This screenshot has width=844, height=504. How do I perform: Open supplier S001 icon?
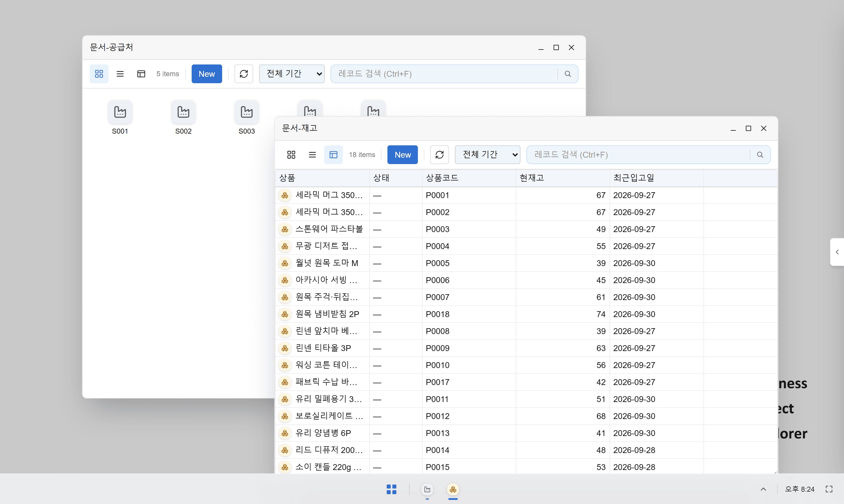tap(120, 118)
